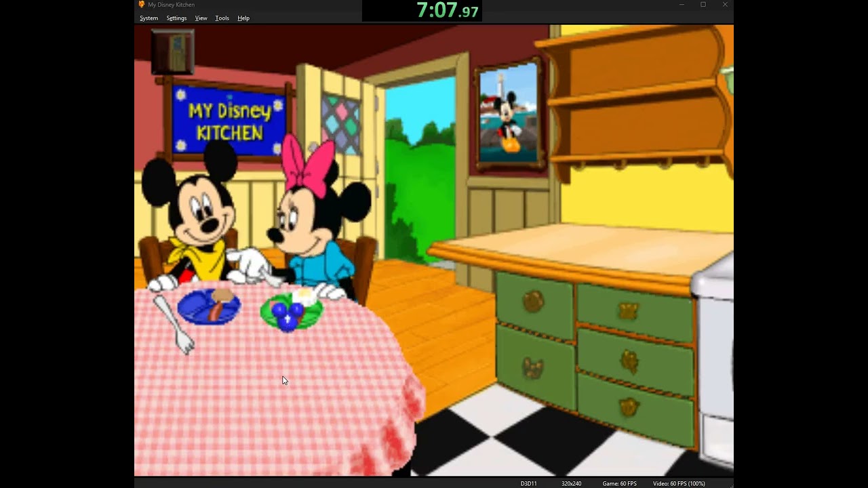Image resolution: width=868 pixels, height=488 pixels.
Task: Open the Settings menu
Action: [x=176, y=18]
